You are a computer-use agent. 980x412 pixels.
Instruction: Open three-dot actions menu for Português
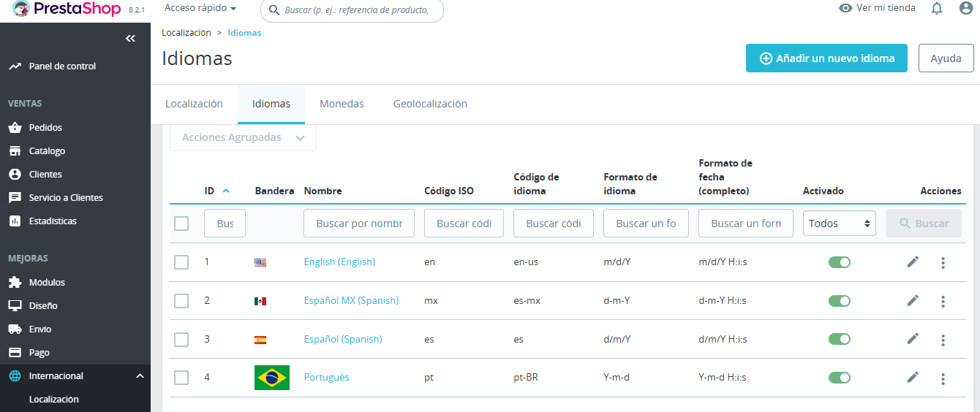[x=943, y=378]
